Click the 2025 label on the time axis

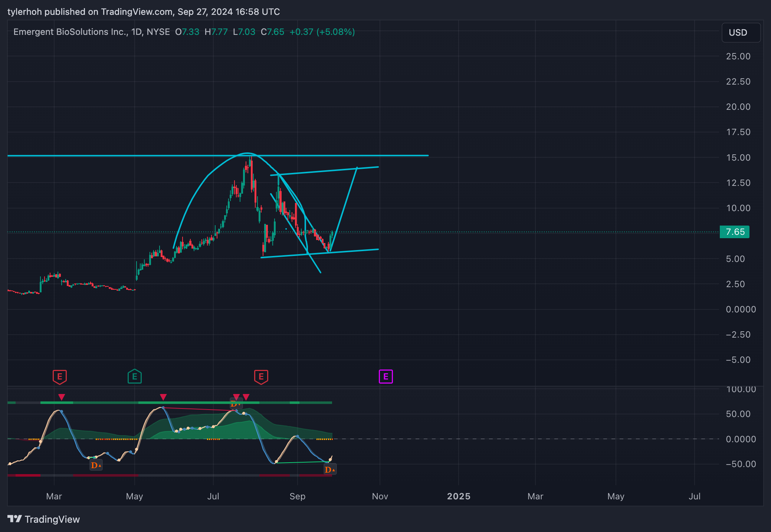tap(459, 496)
